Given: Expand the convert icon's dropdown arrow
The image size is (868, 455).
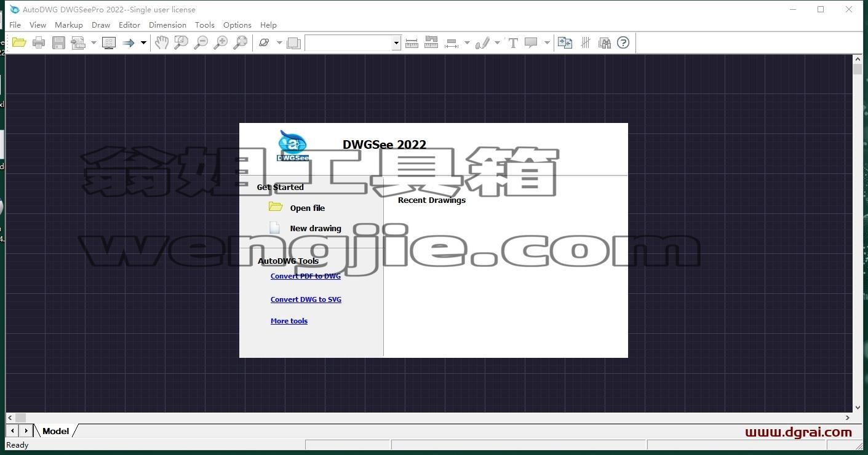Looking at the screenshot, I should point(94,42).
